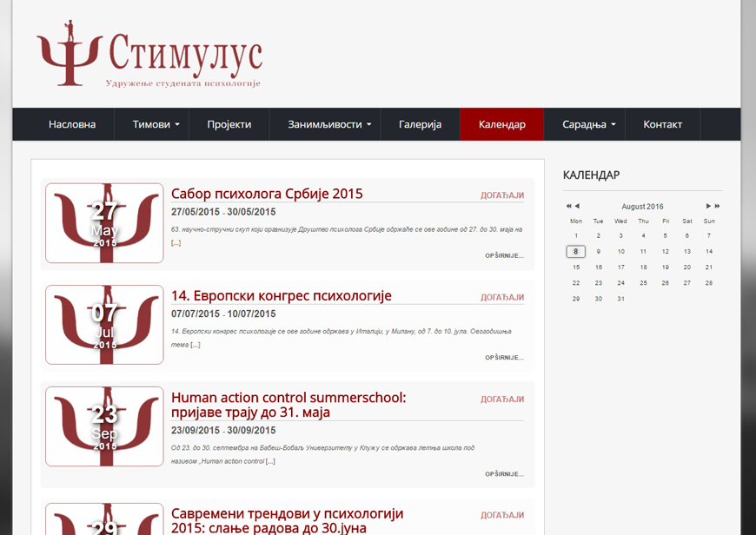Open the Пројекти menu item
Viewport: 756px width, 535px height.
pos(229,124)
